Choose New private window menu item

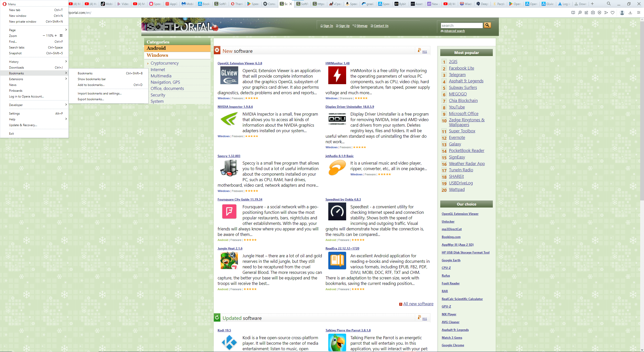click(23, 22)
